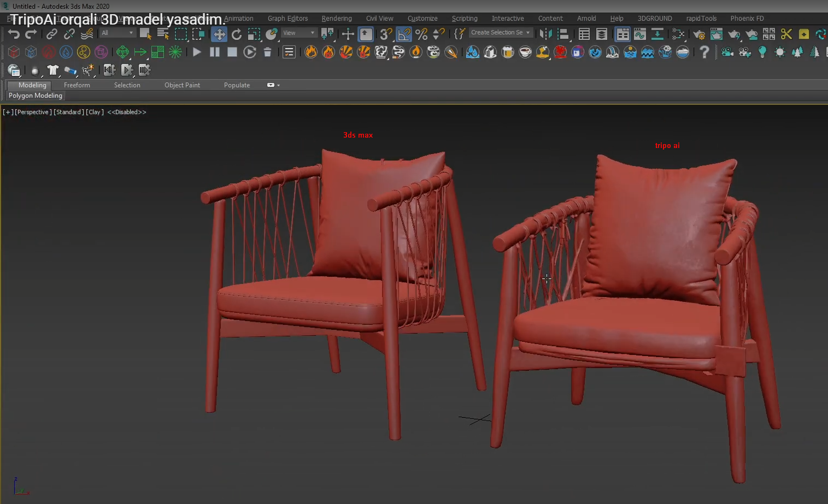Open the [Clay] viewport style menu

click(95, 112)
